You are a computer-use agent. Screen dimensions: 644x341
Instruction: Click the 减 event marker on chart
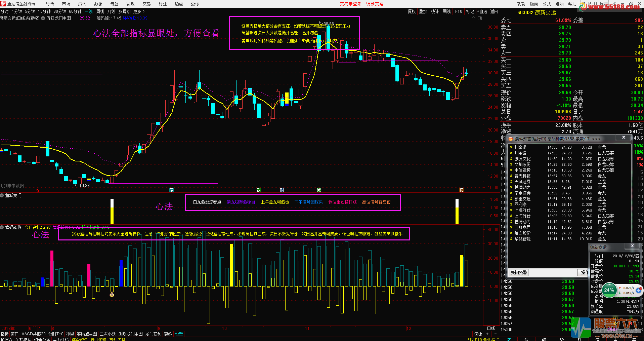(x=319, y=190)
